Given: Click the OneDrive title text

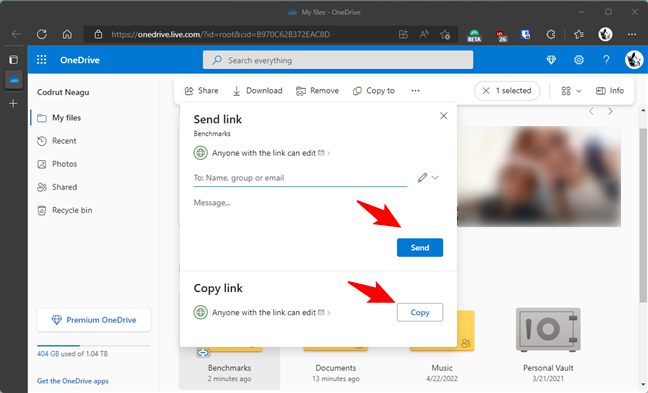Looking at the screenshot, I should 80,60.
